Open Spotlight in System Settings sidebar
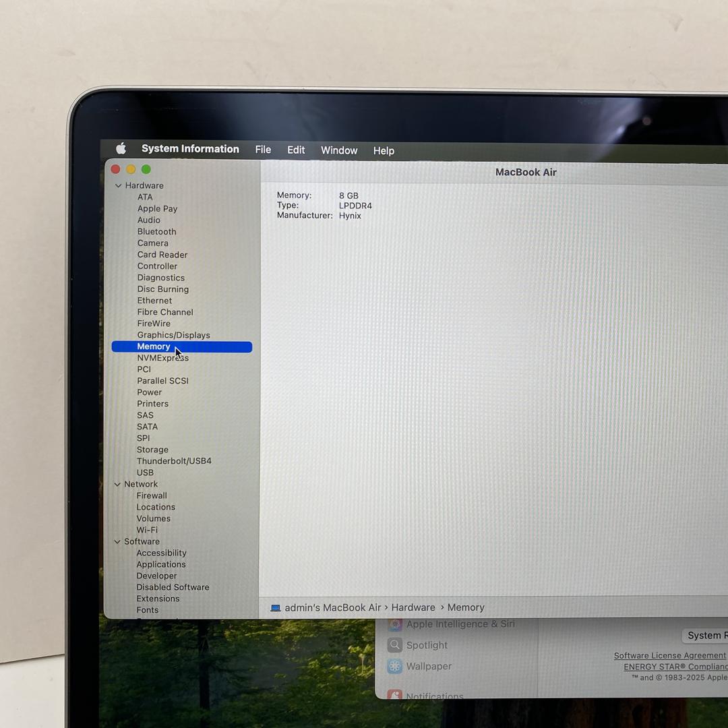The height and width of the screenshot is (728, 728). click(417, 645)
